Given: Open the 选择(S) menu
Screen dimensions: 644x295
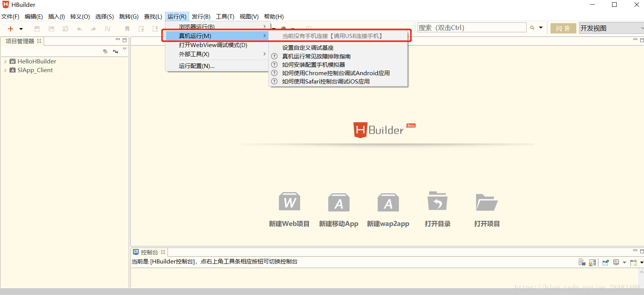Looking at the screenshot, I should coord(104,17).
